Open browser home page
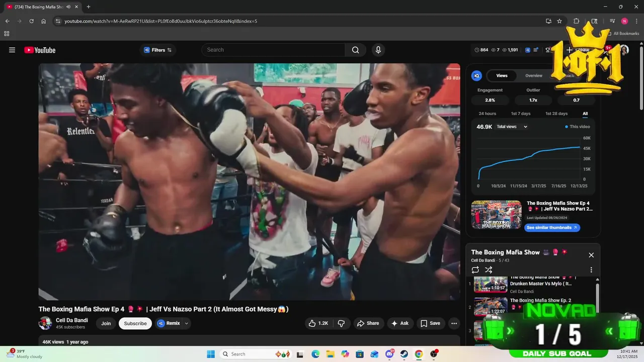The width and height of the screenshot is (644, 362). (x=44, y=21)
